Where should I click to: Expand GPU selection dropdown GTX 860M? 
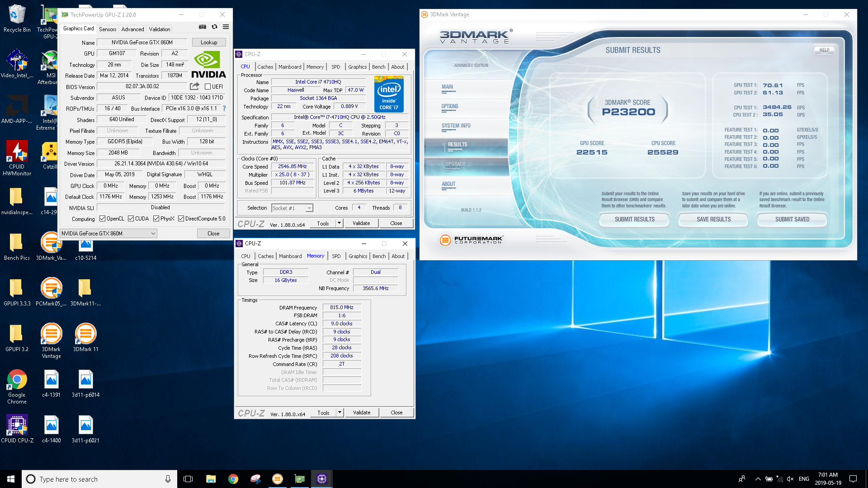tap(108, 234)
